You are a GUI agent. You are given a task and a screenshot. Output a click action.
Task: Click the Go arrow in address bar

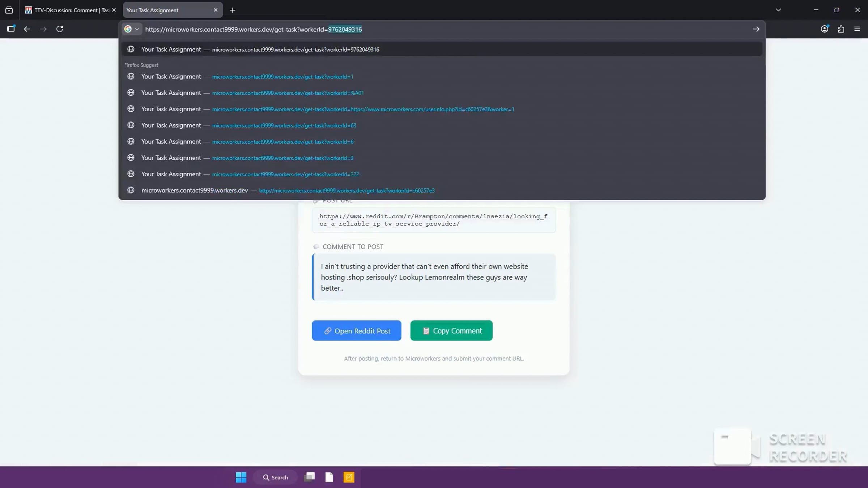coord(756,29)
